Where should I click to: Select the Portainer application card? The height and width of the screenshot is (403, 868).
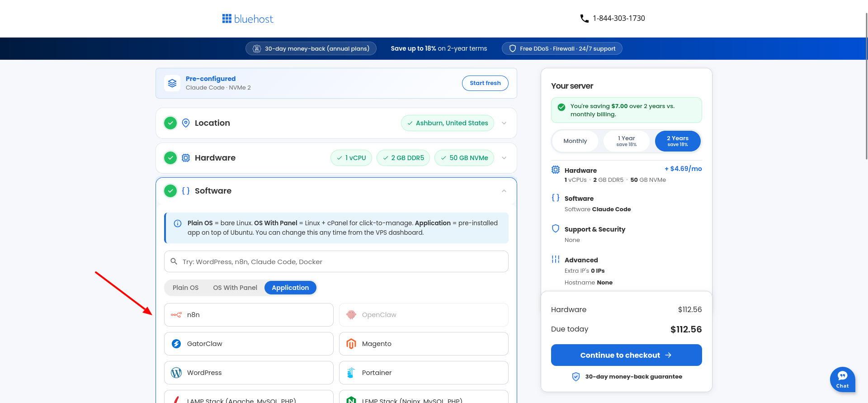[x=424, y=373]
